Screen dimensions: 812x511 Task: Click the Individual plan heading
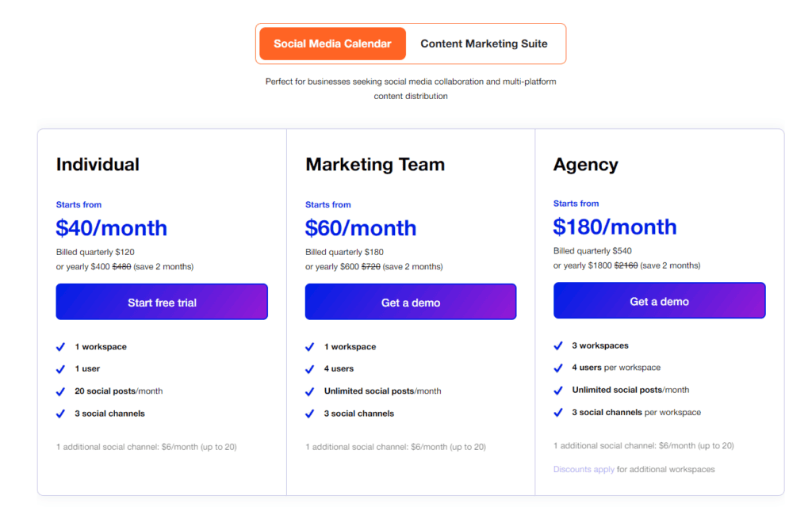coord(98,164)
